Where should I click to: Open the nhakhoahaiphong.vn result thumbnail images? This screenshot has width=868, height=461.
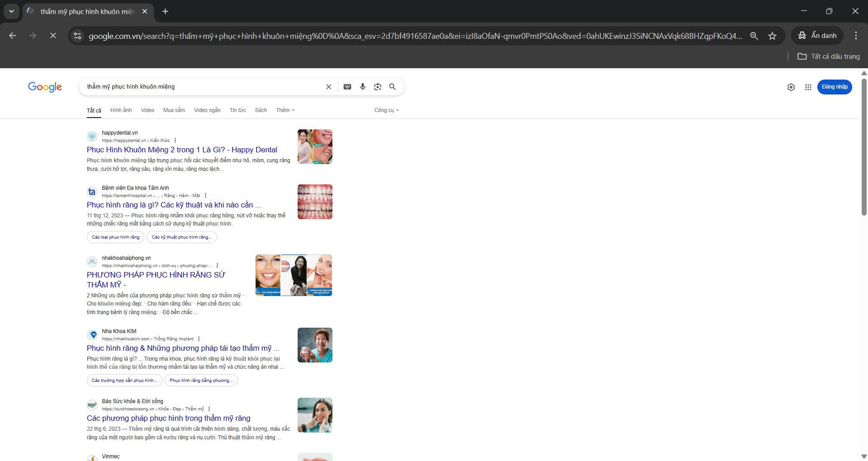point(294,275)
